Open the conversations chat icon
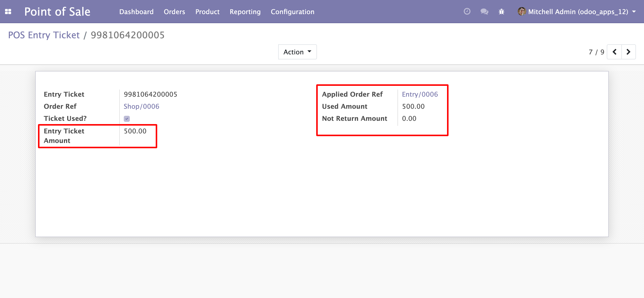This screenshot has width=644, height=298. coord(484,12)
